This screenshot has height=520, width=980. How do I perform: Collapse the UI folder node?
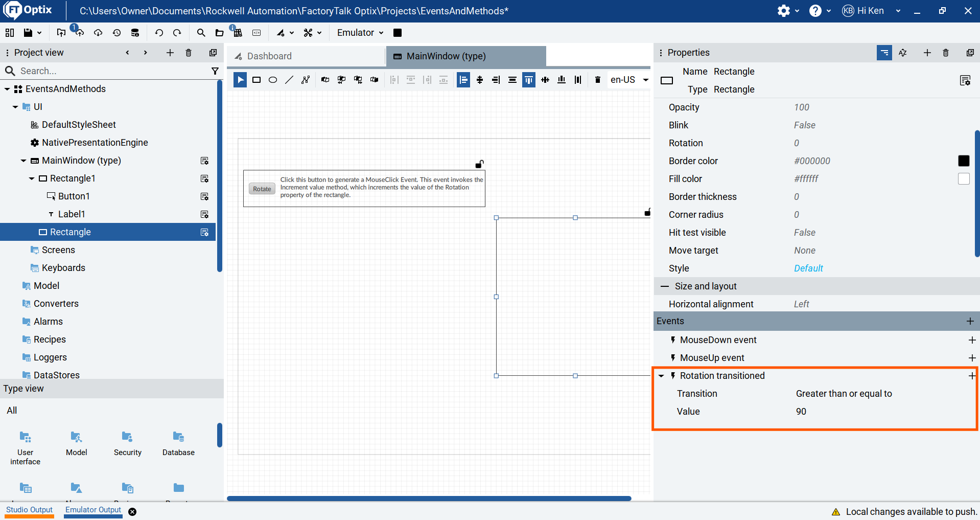tap(15, 107)
